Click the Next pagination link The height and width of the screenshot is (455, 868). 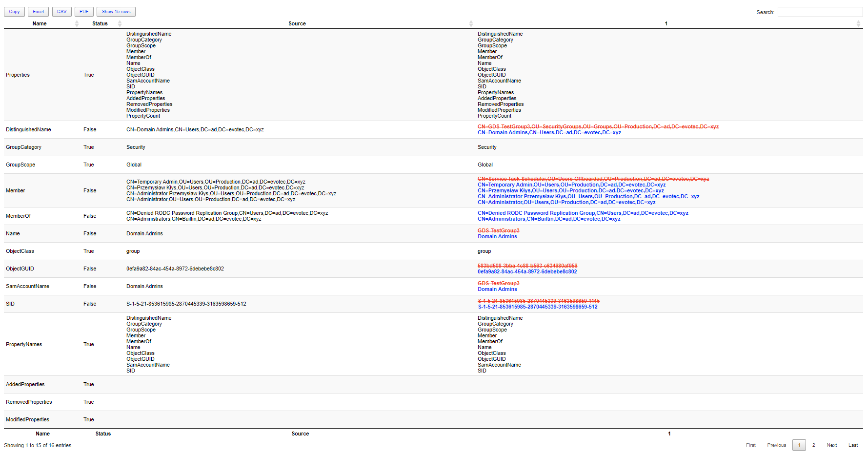(831, 445)
